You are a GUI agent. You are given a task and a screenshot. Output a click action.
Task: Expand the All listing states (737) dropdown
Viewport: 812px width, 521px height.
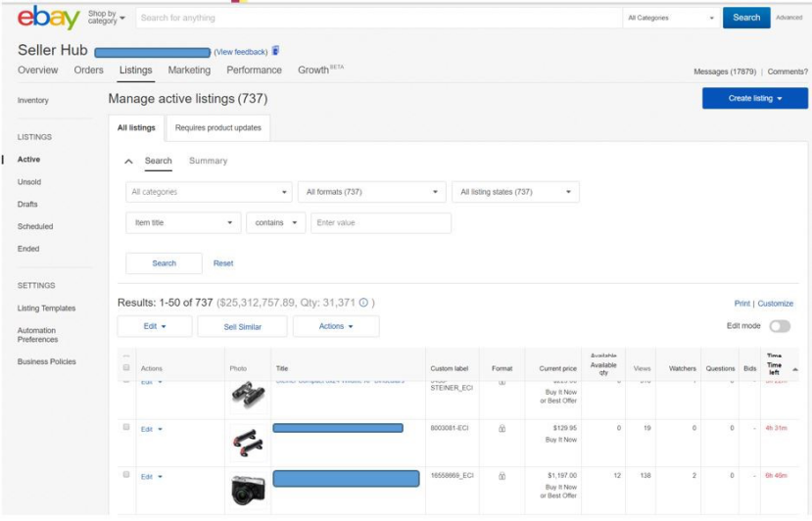[x=515, y=192]
